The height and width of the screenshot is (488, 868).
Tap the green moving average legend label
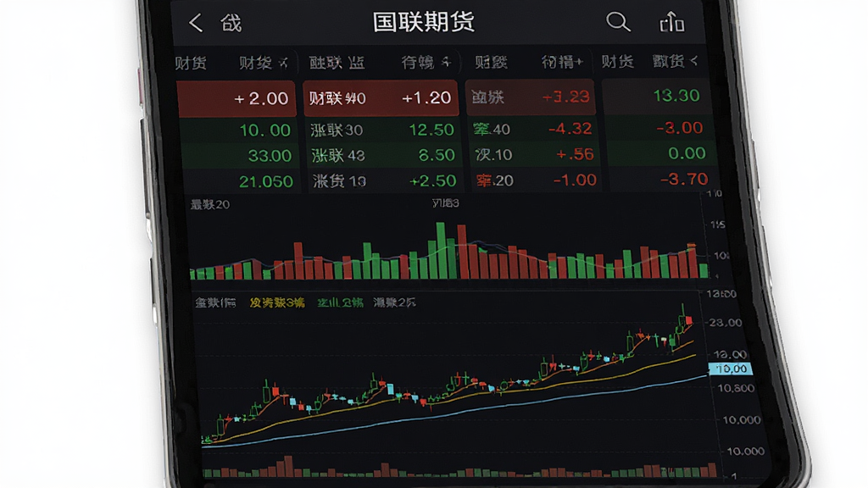click(x=340, y=302)
